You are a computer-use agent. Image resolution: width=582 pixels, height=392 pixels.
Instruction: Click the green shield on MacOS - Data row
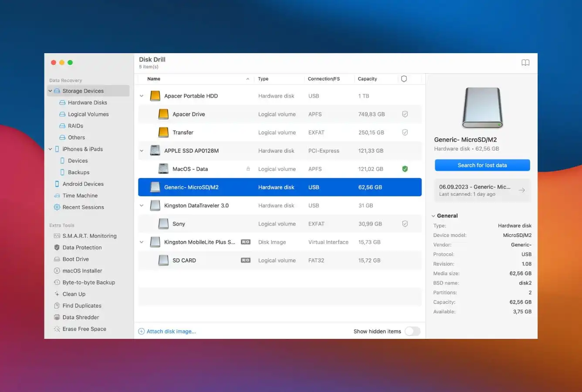tap(405, 169)
